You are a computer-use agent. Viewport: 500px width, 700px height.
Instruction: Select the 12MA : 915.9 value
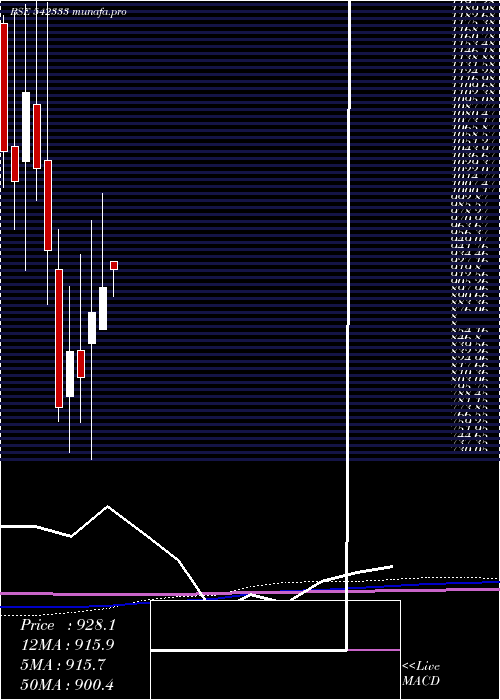click(67, 645)
